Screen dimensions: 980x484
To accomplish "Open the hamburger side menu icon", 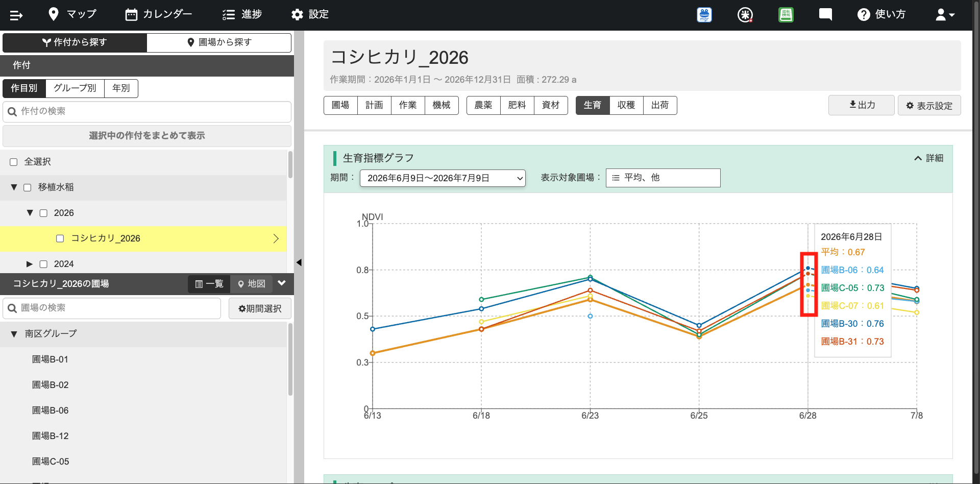I will [x=16, y=15].
